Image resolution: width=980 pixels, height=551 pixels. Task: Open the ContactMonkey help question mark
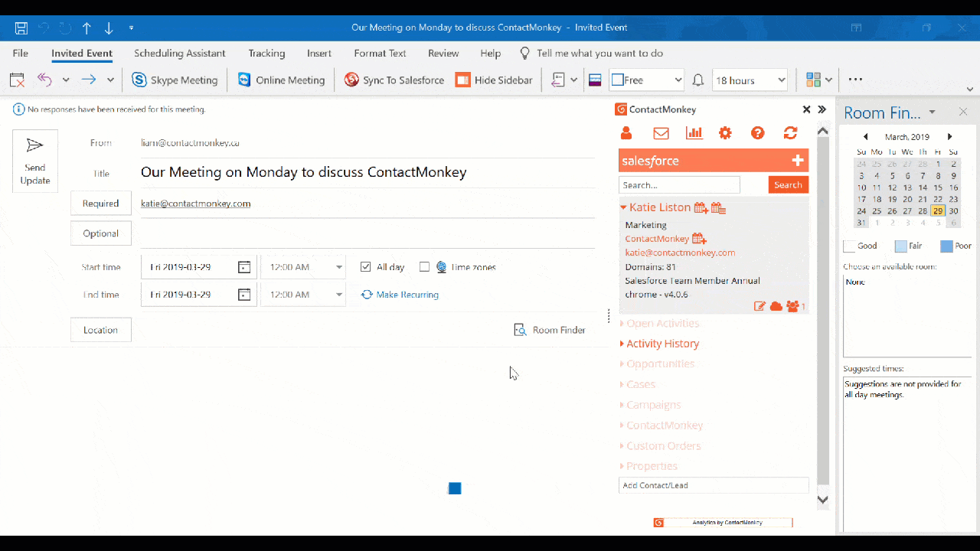click(758, 133)
